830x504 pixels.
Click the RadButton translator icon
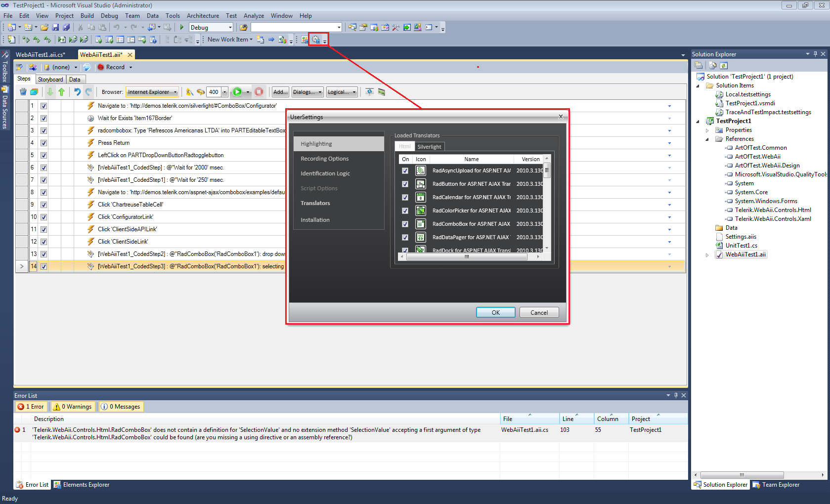tap(421, 184)
